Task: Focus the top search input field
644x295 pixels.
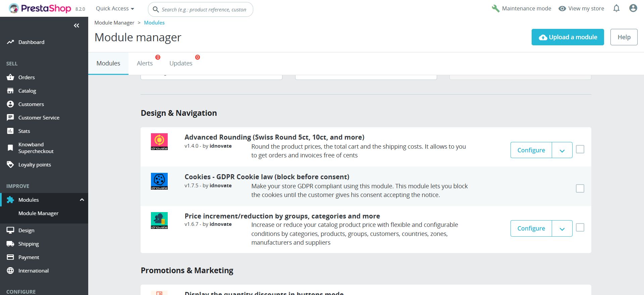Action: [x=204, y=10]
